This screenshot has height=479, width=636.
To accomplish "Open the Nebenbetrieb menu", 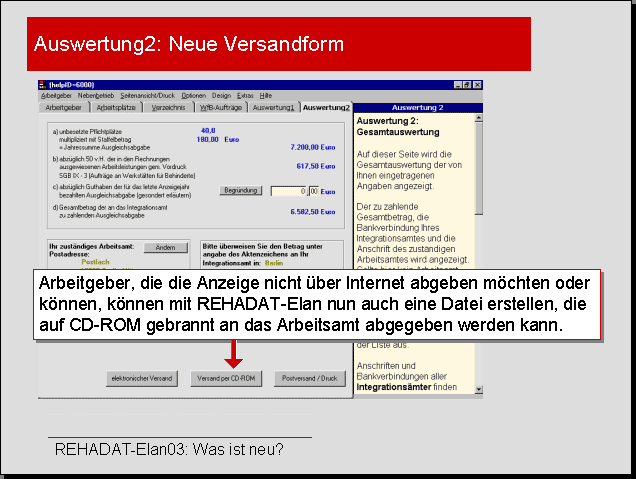I will (96, 95).
